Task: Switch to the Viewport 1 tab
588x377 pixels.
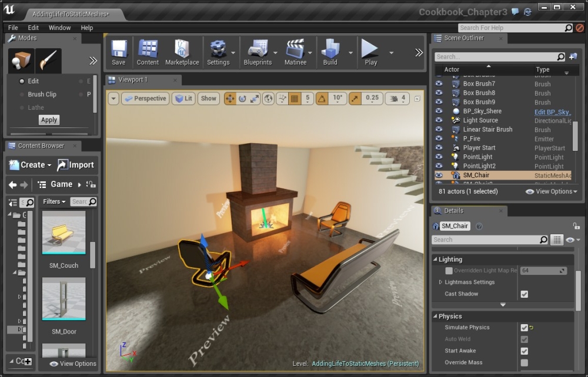Action: (x=143, y=80)
